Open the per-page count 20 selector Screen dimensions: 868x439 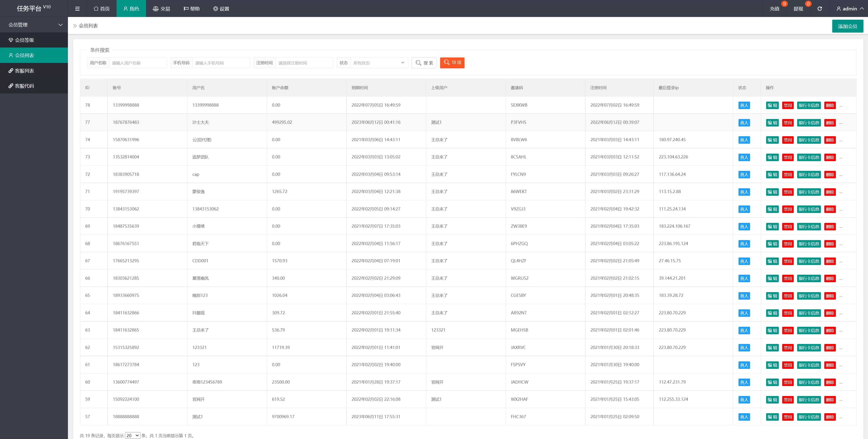[132, 435]
